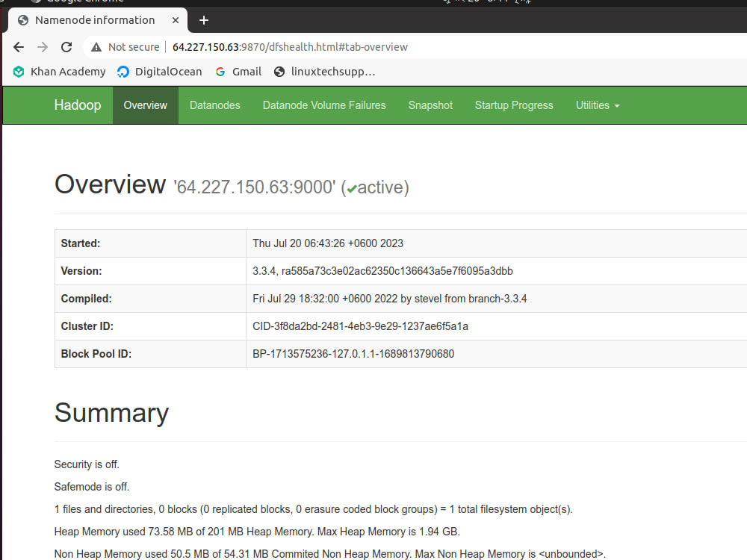The width and height of the screenshot is (747, 560).
Task: Click the Khan Academy bookmark icon
Action: coord(19,72)
